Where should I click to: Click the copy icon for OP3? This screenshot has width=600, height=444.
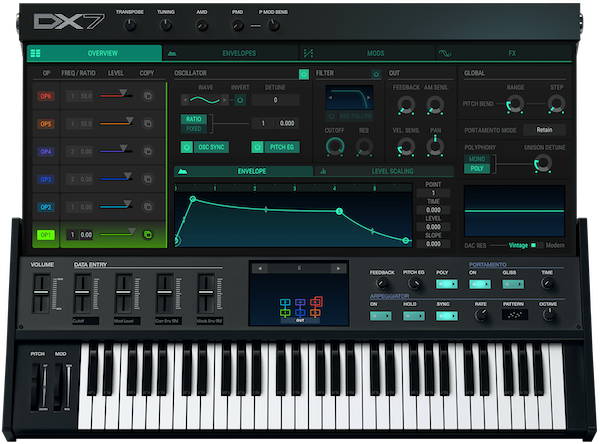pos(147,179)
